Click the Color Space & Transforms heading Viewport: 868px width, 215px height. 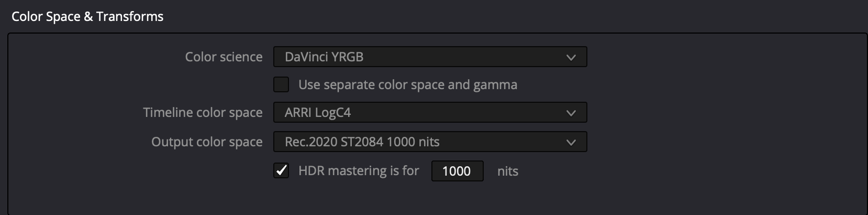(87, 17)
